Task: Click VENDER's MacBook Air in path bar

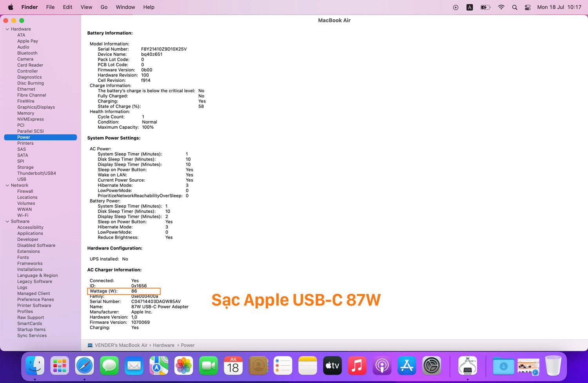Action: (121, 345)
